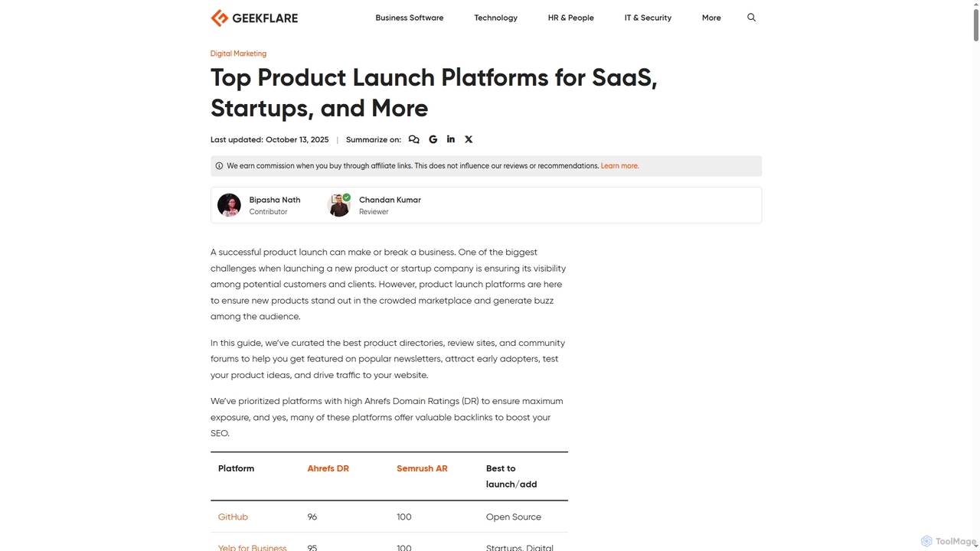The width and height of the screenshot is (980, 551).
Task: Open the More menu
Action: [711, 18]
